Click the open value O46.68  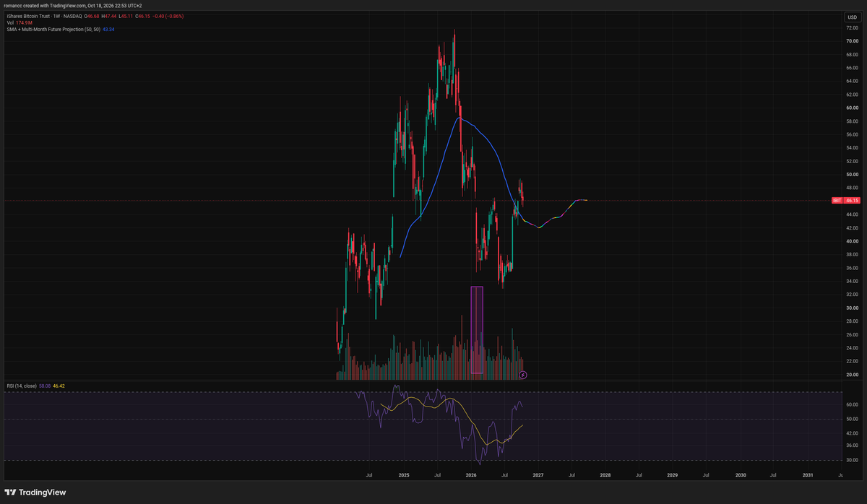(x=92, y=16)
